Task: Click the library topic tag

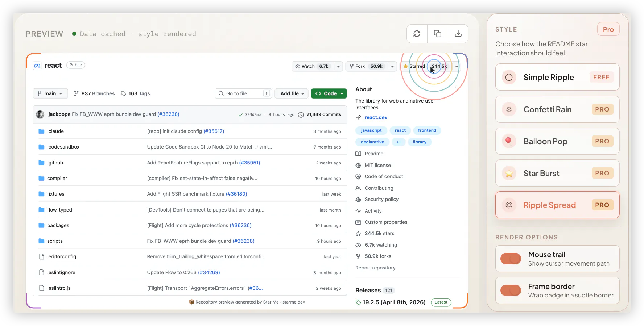Action: pos(420,142)
